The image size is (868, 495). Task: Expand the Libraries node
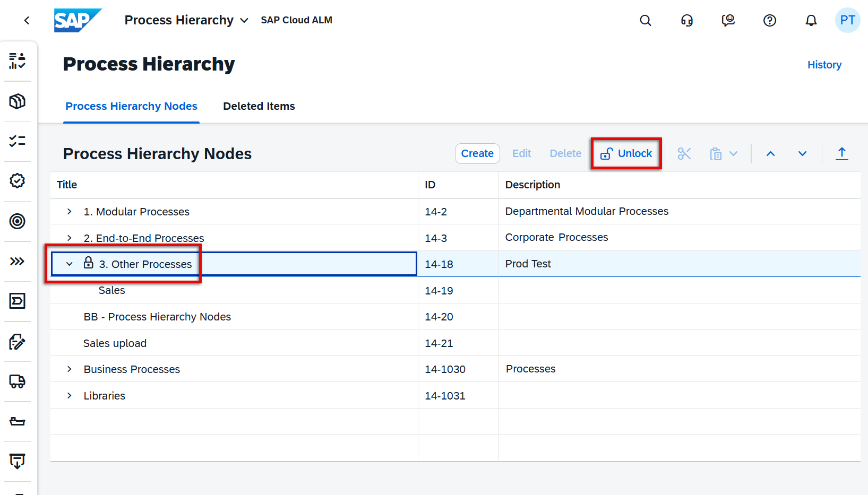coord(70,396)
